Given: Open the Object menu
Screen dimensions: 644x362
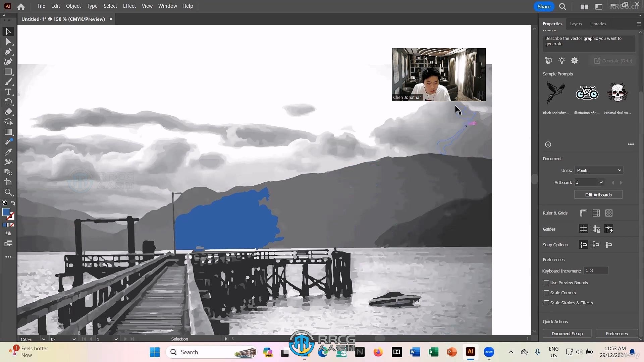Looking at the screenshot, I should pos(73,6).
